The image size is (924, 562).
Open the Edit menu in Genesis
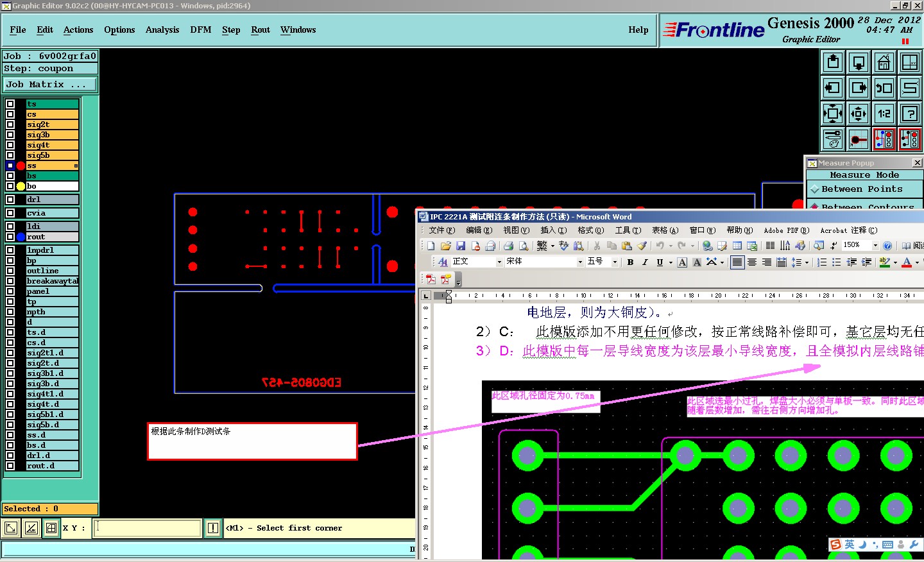point(45,30)
